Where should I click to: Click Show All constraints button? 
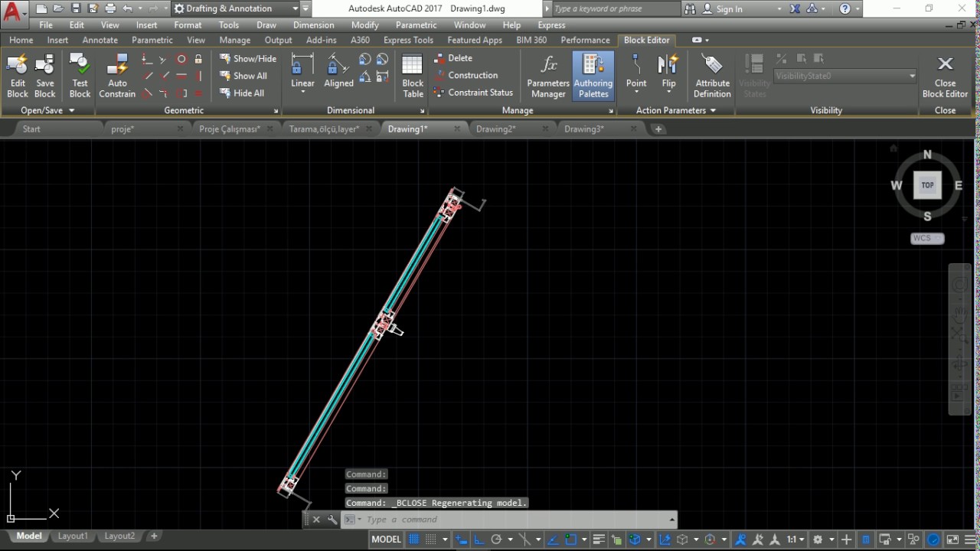(x=243, y=76)
